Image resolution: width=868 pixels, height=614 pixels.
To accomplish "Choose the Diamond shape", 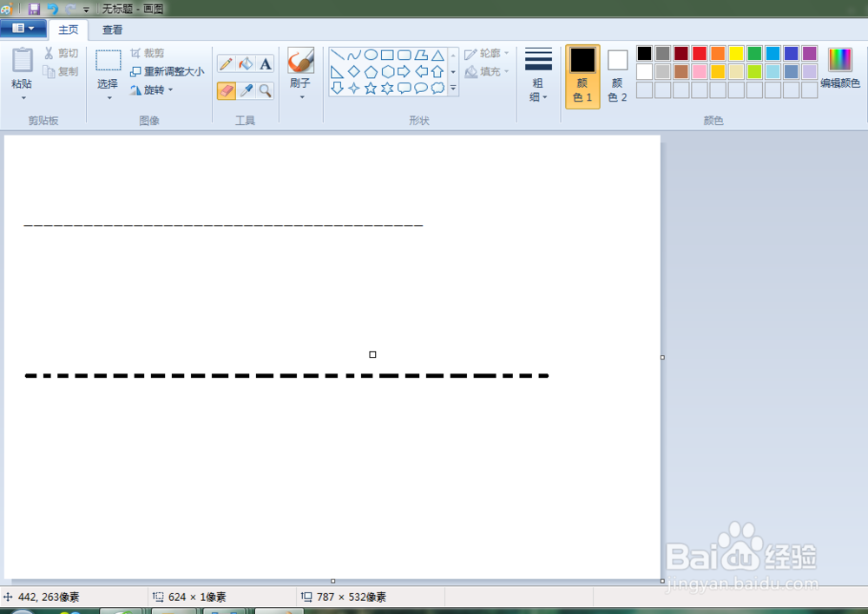I will tap(354, 71).
